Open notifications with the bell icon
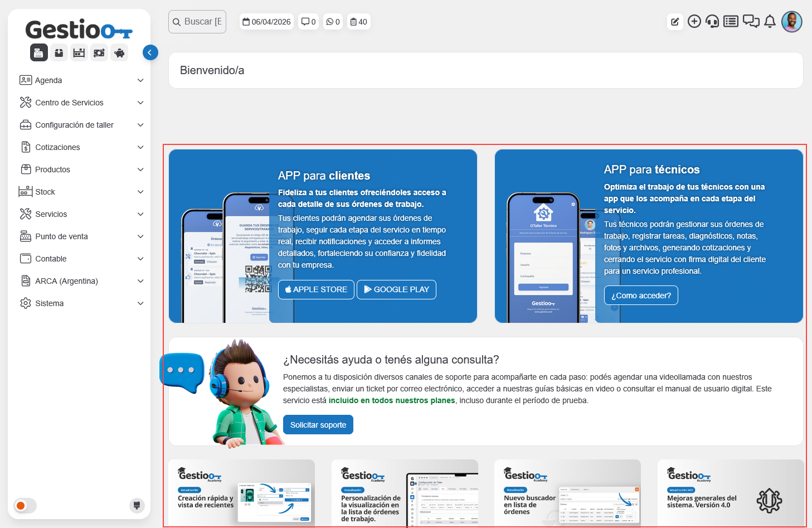The height and width of the screenshot is (528, 812). coord(770,22)
